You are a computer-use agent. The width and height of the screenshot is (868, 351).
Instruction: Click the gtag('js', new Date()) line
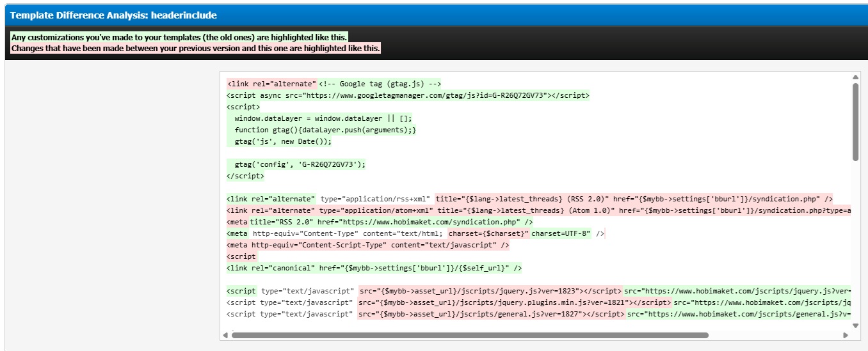pos(283,141)
